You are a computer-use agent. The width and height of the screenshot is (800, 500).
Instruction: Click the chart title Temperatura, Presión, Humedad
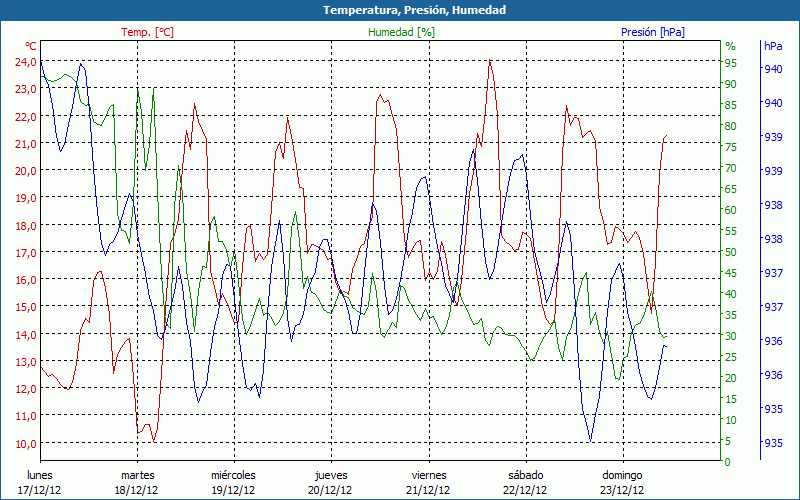pos(400,10)
